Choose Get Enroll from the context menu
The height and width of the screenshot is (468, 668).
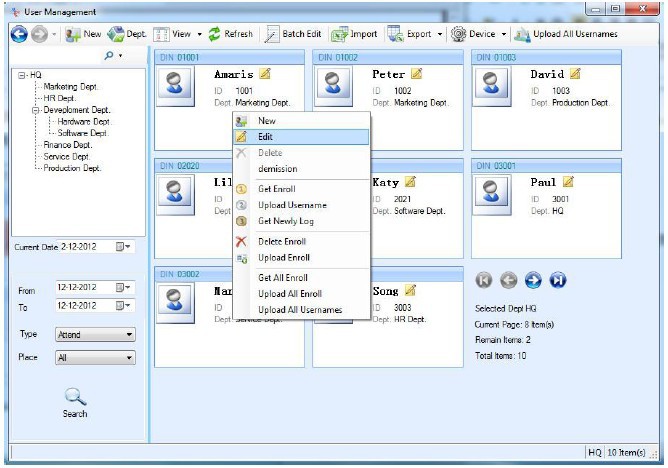(301, 189)
